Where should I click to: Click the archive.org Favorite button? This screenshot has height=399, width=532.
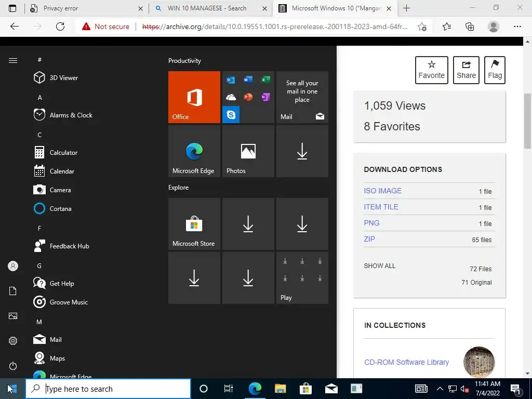click(432, 70)
